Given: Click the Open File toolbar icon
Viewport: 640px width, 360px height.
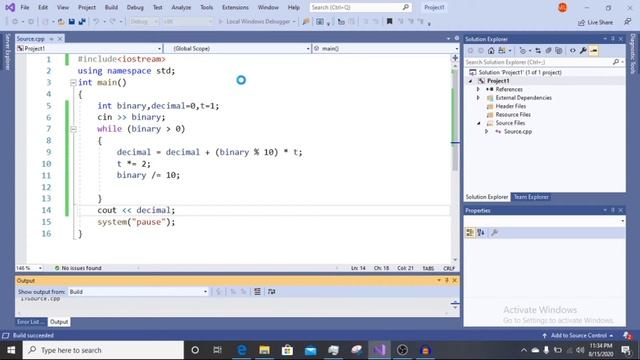Looking at the screenshot, I should [x=61, y=22].
